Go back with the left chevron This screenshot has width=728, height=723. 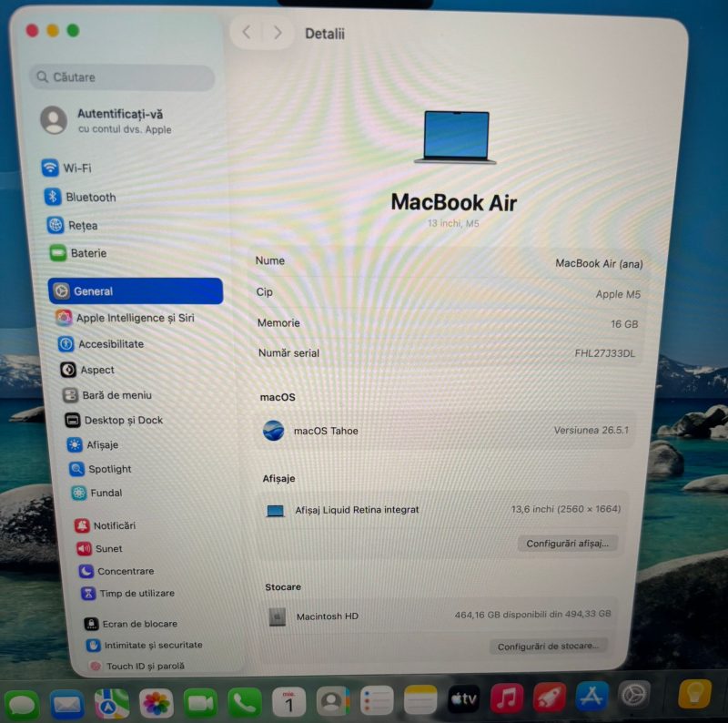click(x=247, y=33)
